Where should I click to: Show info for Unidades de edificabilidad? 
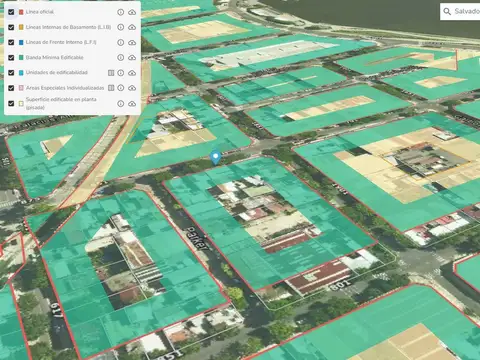tap(121, 73)
